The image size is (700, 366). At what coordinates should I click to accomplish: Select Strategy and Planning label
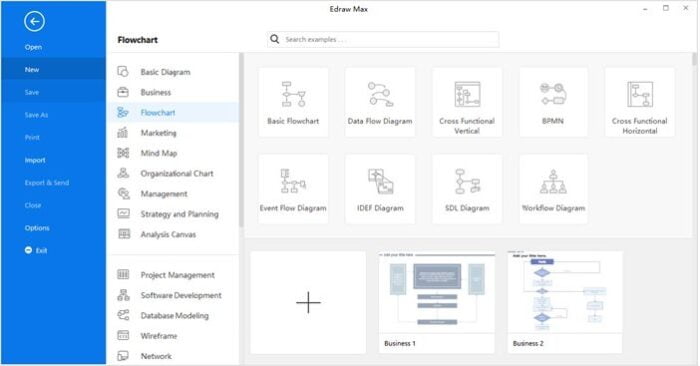(x=179, y=214)
